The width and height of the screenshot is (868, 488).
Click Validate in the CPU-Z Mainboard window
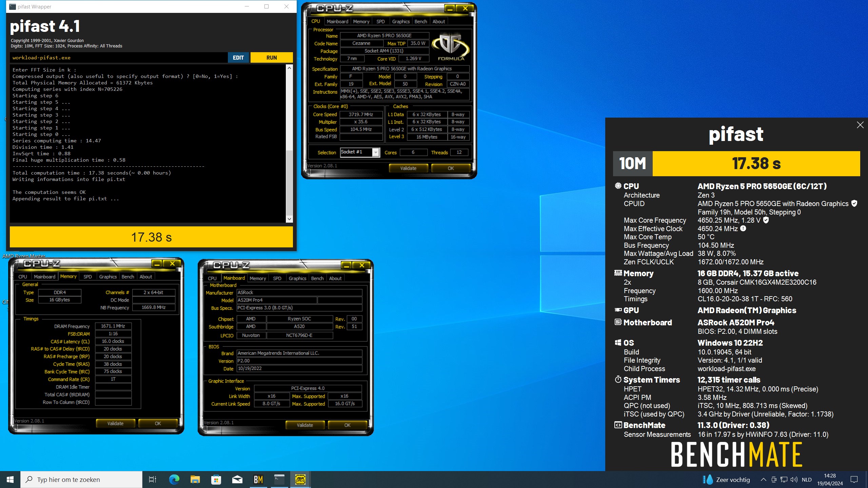[305, 425]
